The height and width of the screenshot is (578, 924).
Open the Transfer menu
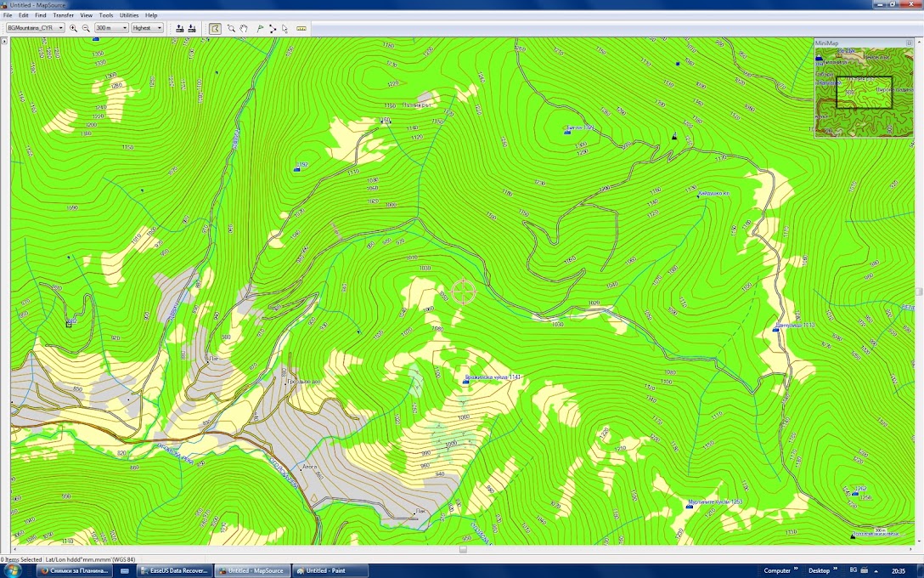[x=63, y=14]
